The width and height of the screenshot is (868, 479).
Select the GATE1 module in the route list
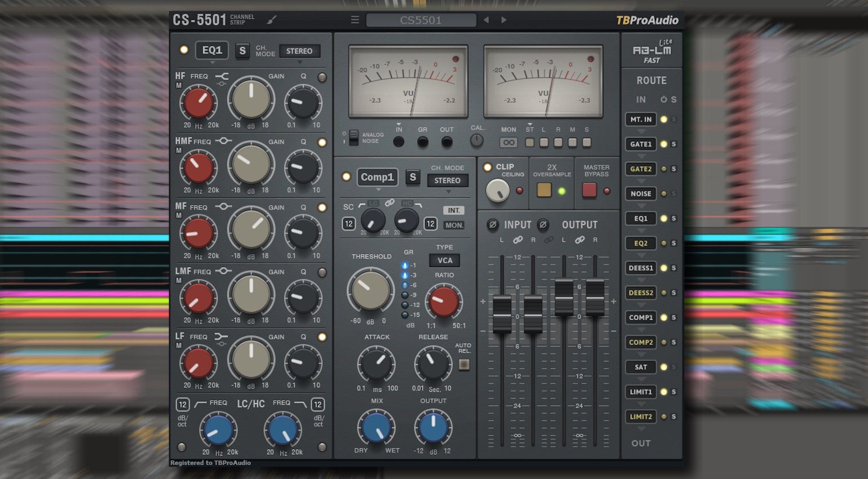pyautogui.click(x=641, y=144)
